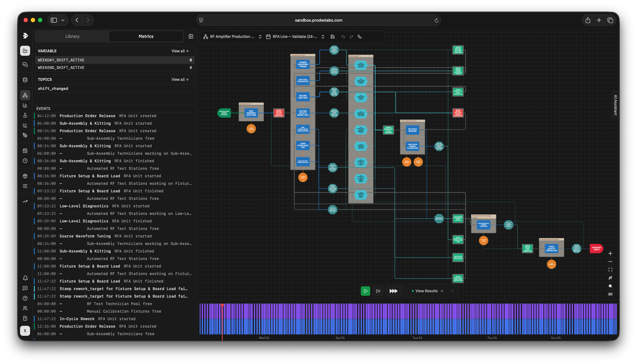Open the chat bubbles icon in left sidebar
Screen dimensions: 637x364
(25, 65)
